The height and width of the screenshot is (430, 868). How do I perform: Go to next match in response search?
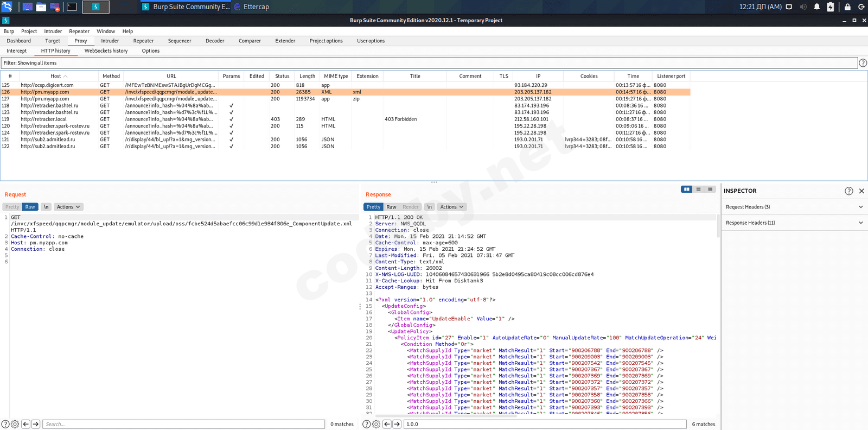pyautogui.click(x=397, y=424)
